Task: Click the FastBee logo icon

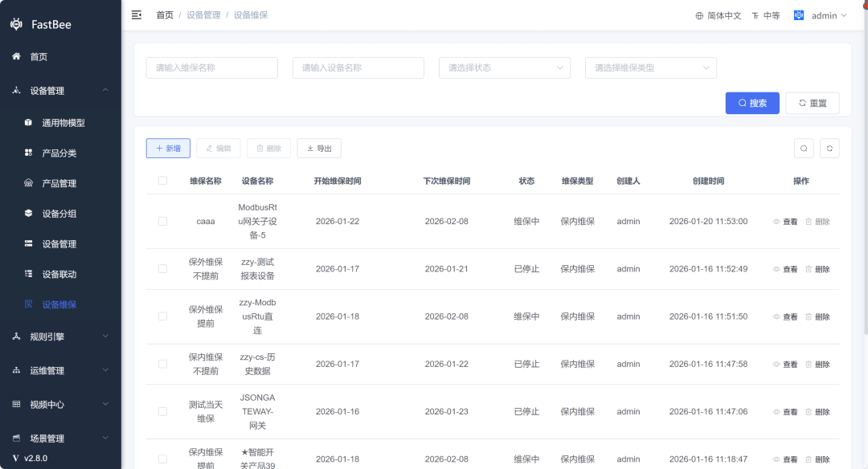Action: point(17,24)
